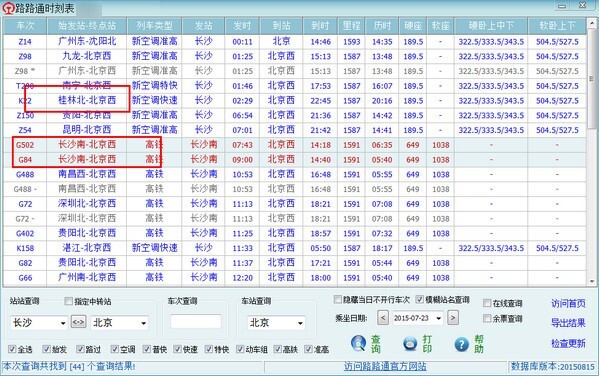The width and height of the screenshot is (599, 376).
Task: Click the 路路通 app logo icon
Action: (x=8, y=8)
